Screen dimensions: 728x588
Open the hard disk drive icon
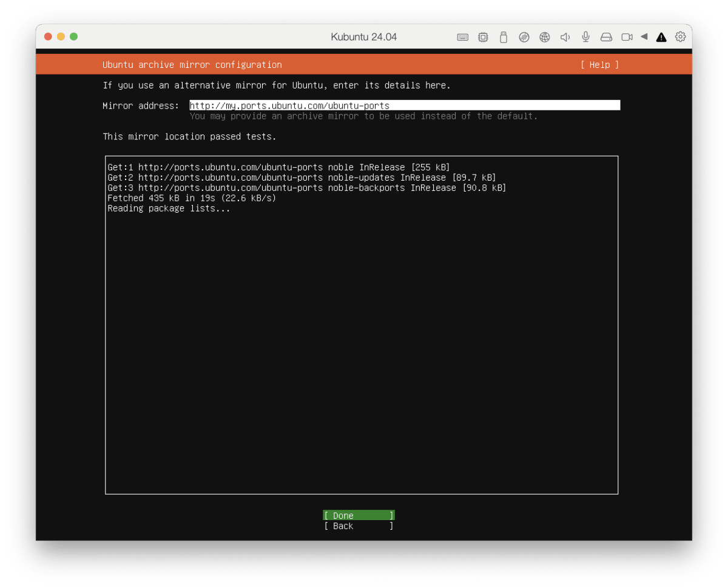[x=606, y=37]
